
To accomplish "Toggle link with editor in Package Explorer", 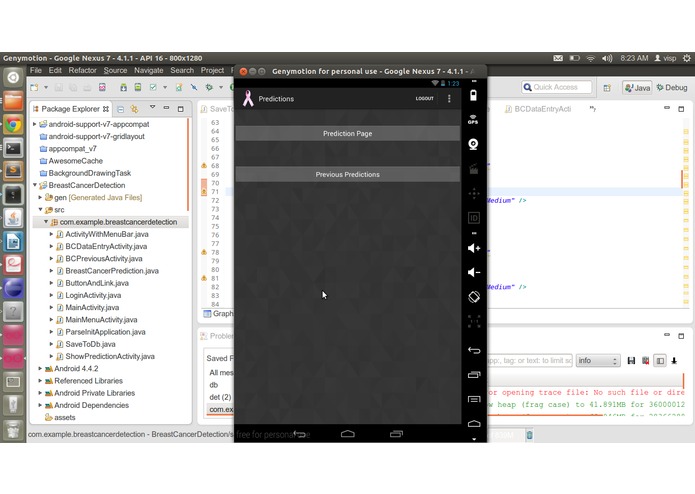I will tap(134, 109).
